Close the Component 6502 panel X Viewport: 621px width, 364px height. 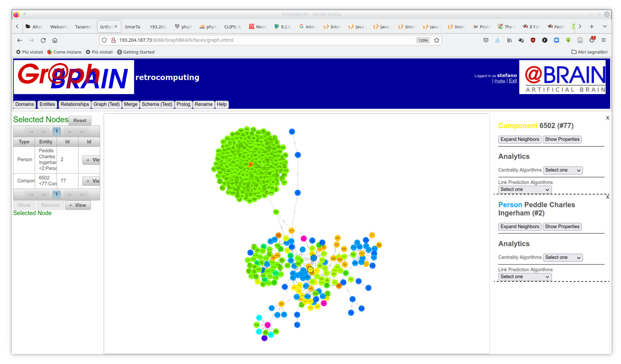[x=608, y=118]
